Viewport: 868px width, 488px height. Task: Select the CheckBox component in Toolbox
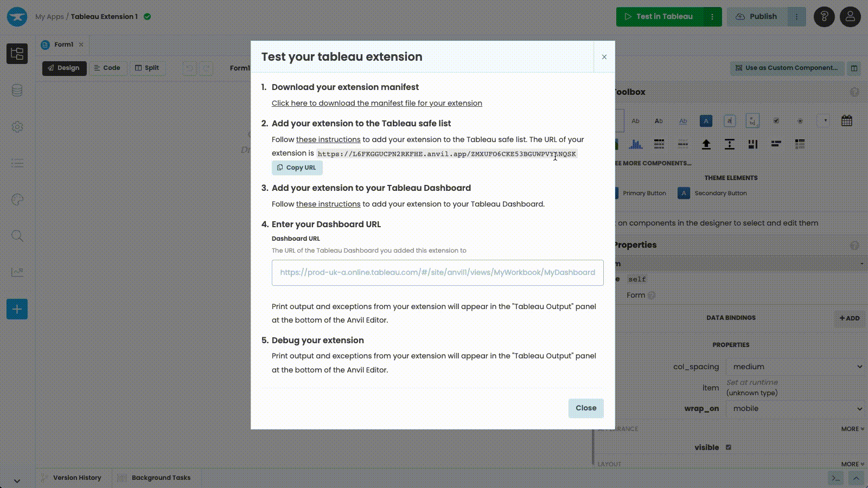point(776,121)
